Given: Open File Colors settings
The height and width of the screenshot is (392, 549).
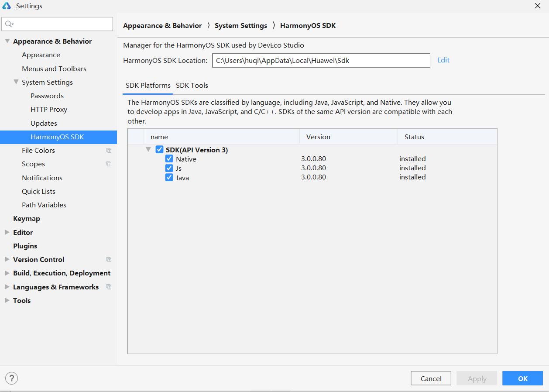Looking at the screenshot, I should coord(38,151).
